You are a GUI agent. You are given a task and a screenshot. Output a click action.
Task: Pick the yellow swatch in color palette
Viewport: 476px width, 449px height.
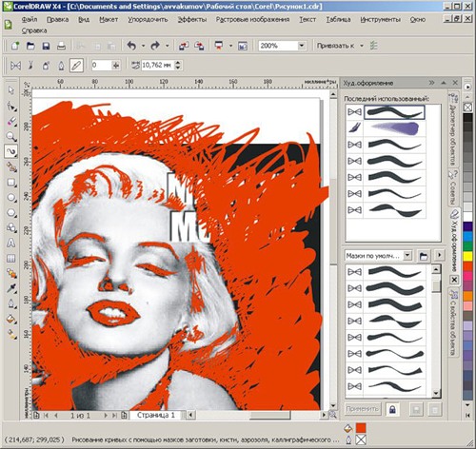click(x=467, y=256)
